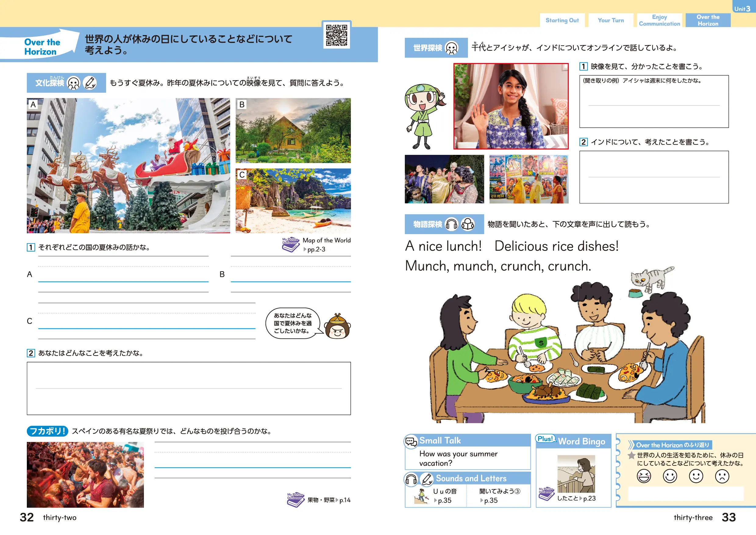The image size is (756, 535).
Task: Open the Your Turn tab
Action: pos(611,20)
